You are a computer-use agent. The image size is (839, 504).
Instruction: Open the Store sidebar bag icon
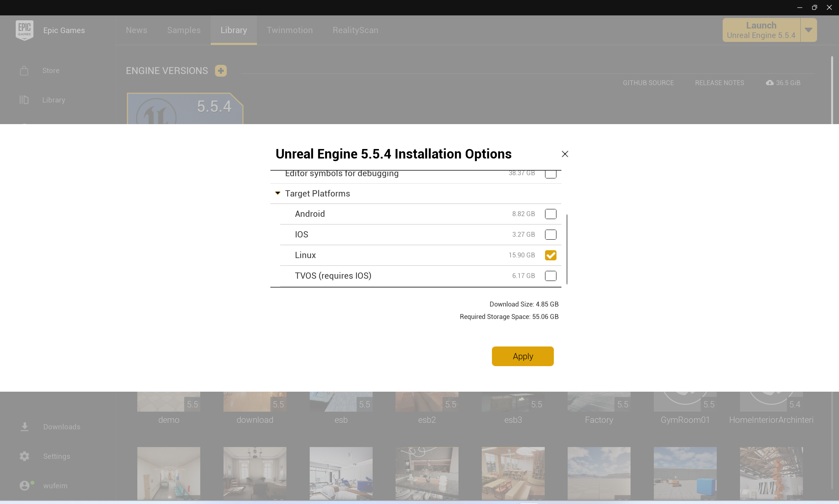point(24,71)
